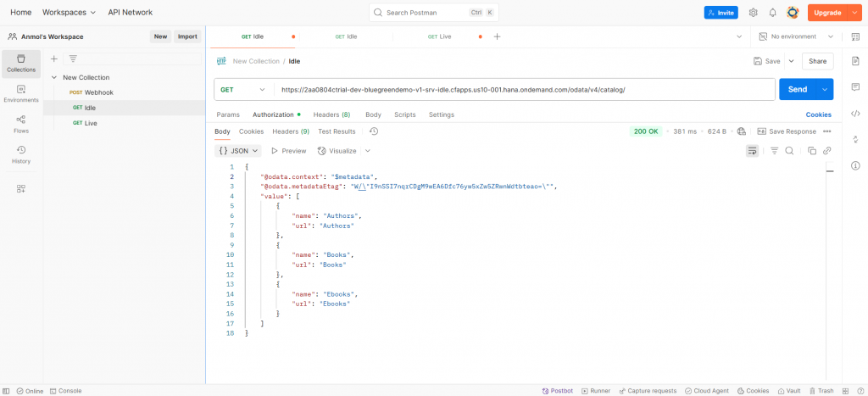Click the Search Postman field
The height and width of the screenshot is (396, 868).
(434, 12)
